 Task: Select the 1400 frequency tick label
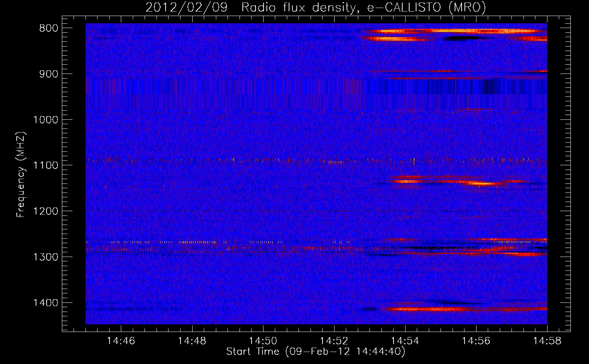pos(46,303)
